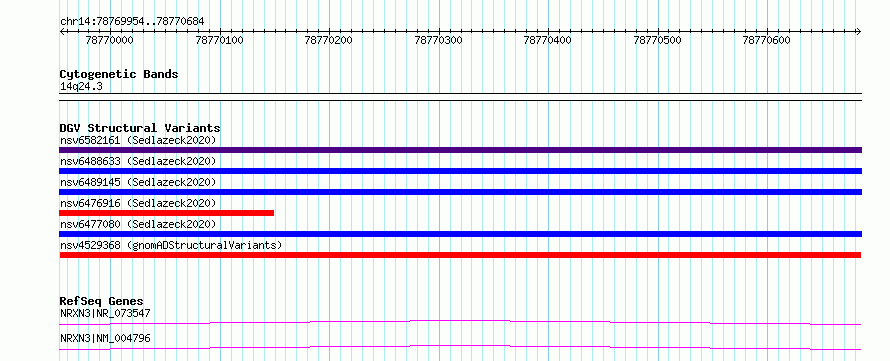Click the chr14:78769954..78770684 region label
This screenshot has width=890, height=361.
tap(132, 21)
